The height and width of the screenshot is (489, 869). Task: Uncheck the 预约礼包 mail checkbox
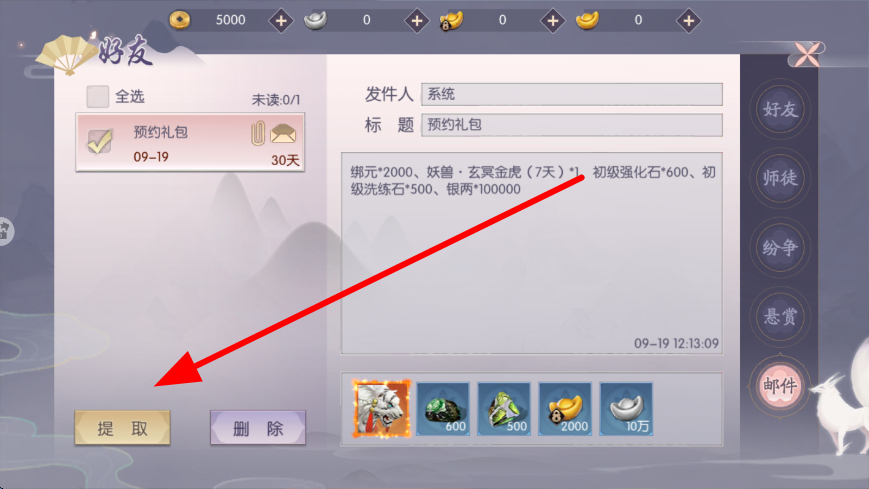click(100, 142)
